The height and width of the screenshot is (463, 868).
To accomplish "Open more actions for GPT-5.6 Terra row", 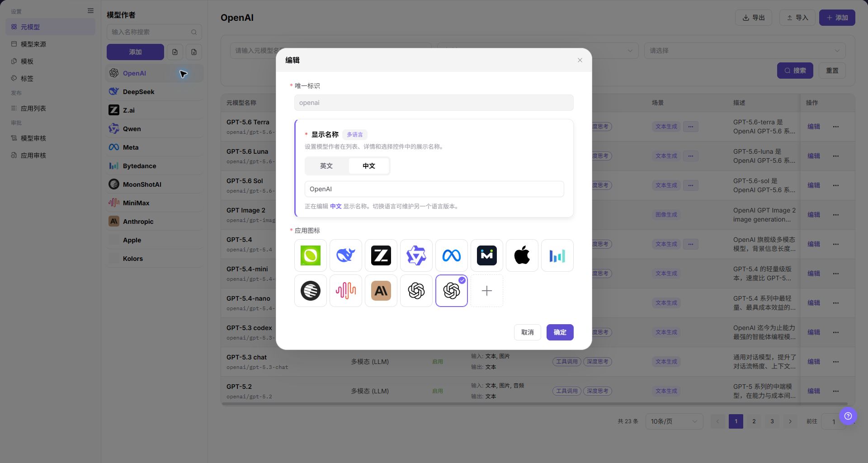I will point(836,127).
